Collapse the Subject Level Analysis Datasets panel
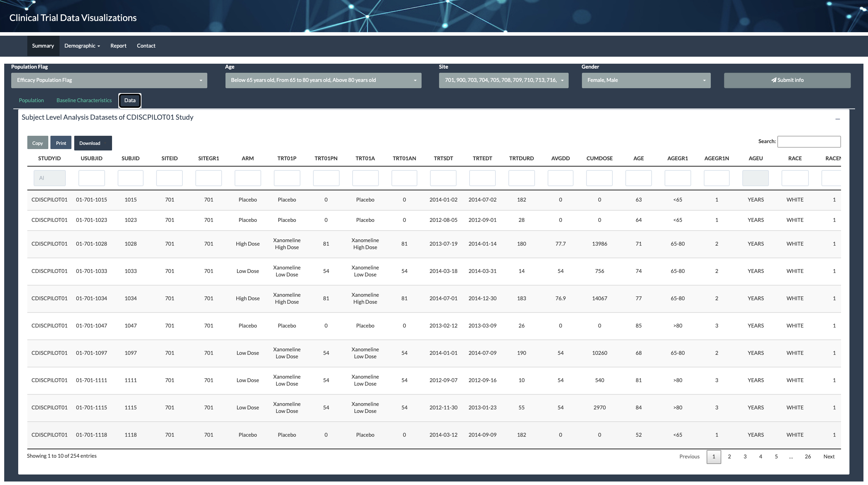Viewport: 868px width, 485px height. tap(838, 119)
